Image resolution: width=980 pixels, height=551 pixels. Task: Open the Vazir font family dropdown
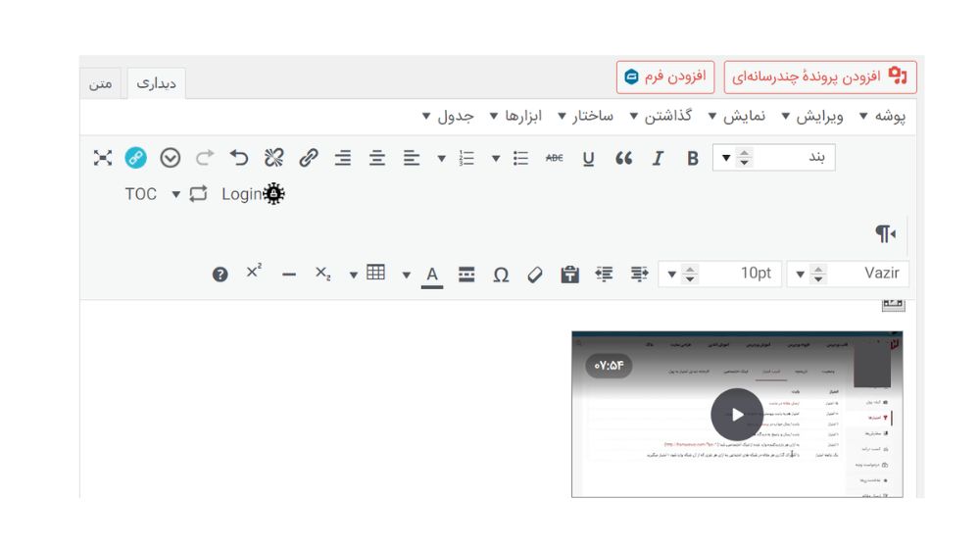848,274
